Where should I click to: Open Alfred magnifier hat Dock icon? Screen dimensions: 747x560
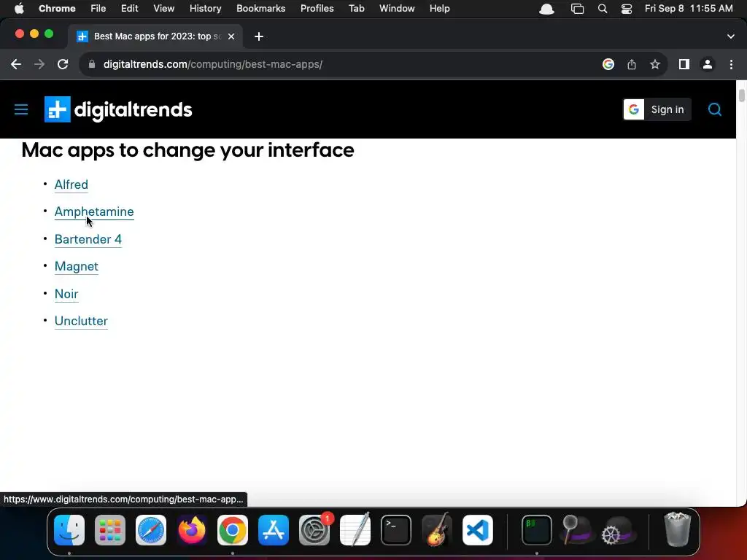coord(577,530)
